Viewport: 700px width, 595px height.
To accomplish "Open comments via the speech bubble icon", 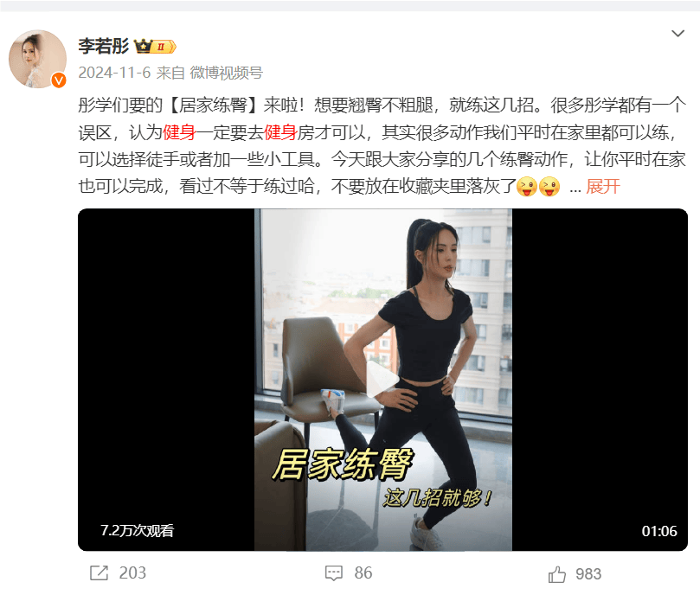I will 333,573.
